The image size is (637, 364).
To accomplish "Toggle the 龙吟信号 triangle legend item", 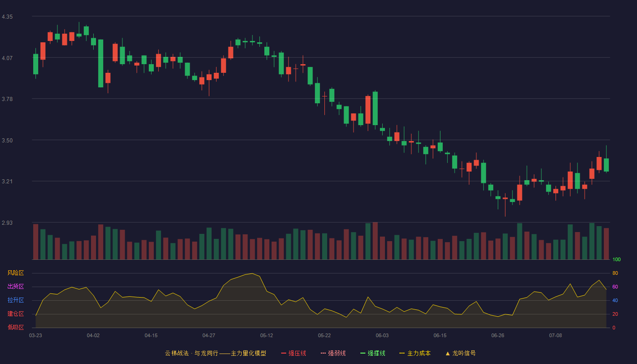I will point(460,353).
